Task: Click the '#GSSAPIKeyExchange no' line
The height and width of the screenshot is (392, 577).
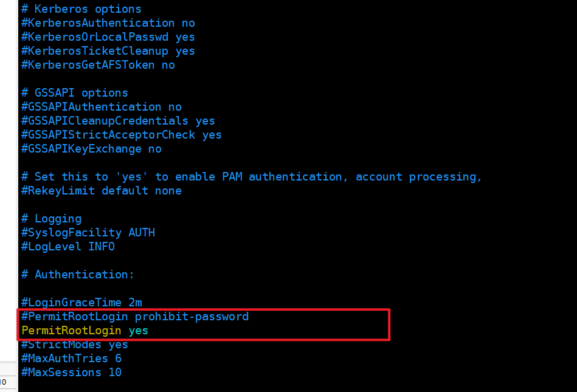Action: pyautogui.click(x=91, y=149)
